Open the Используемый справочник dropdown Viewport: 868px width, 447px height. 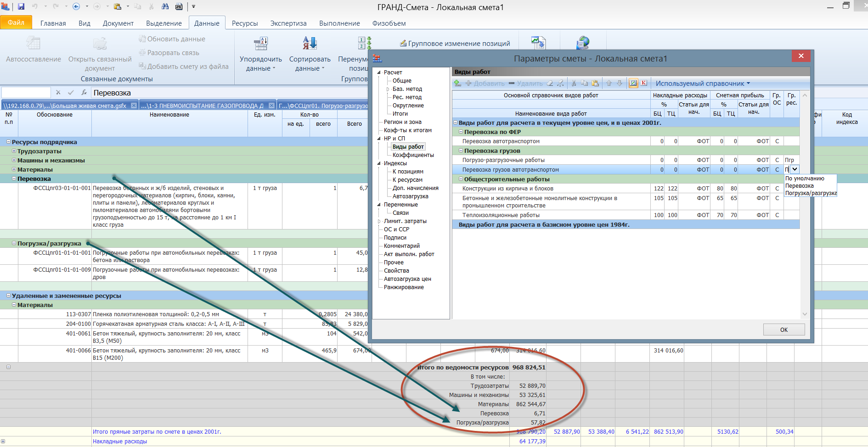[703, 83]
